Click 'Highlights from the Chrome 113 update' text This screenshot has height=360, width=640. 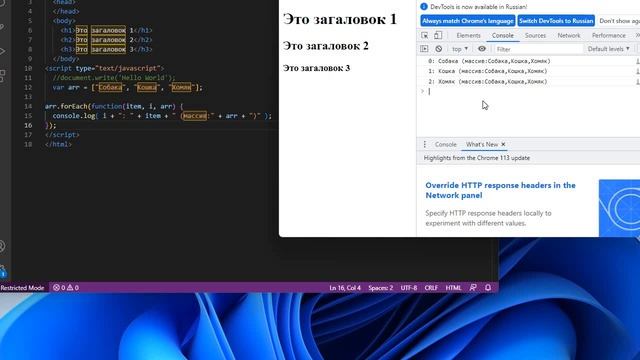click(477, 158)
